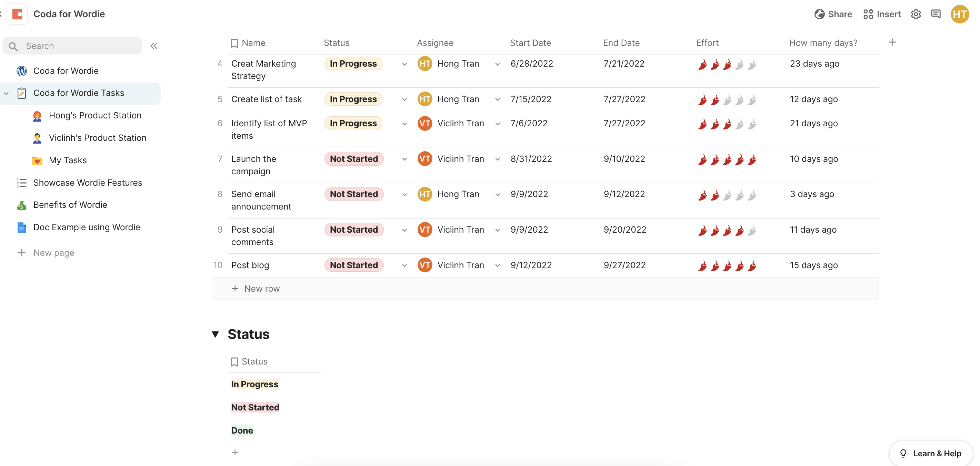Click the HT user avatar

coord(959,14)
